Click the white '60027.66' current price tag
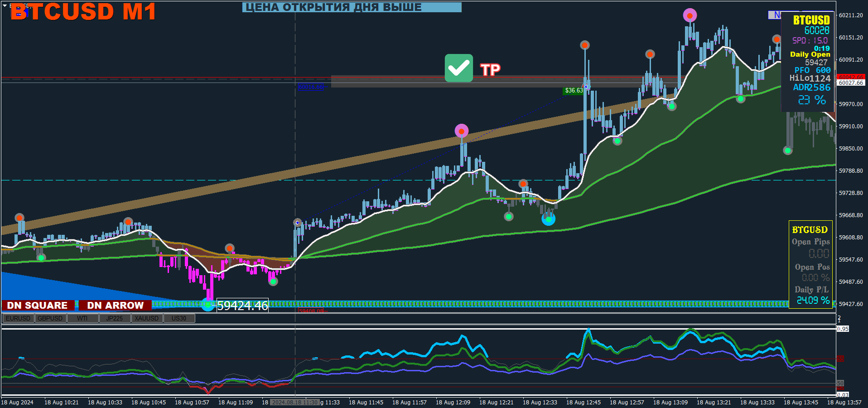 point(851,83)
